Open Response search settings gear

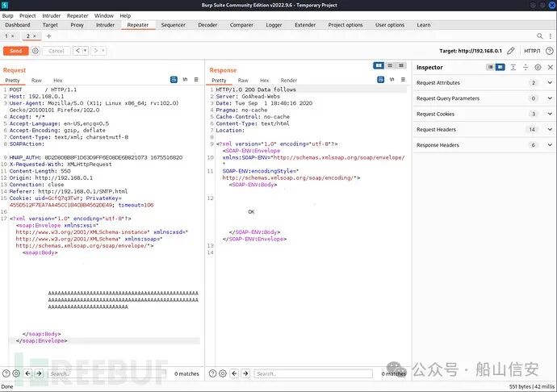tap(223, 373)
